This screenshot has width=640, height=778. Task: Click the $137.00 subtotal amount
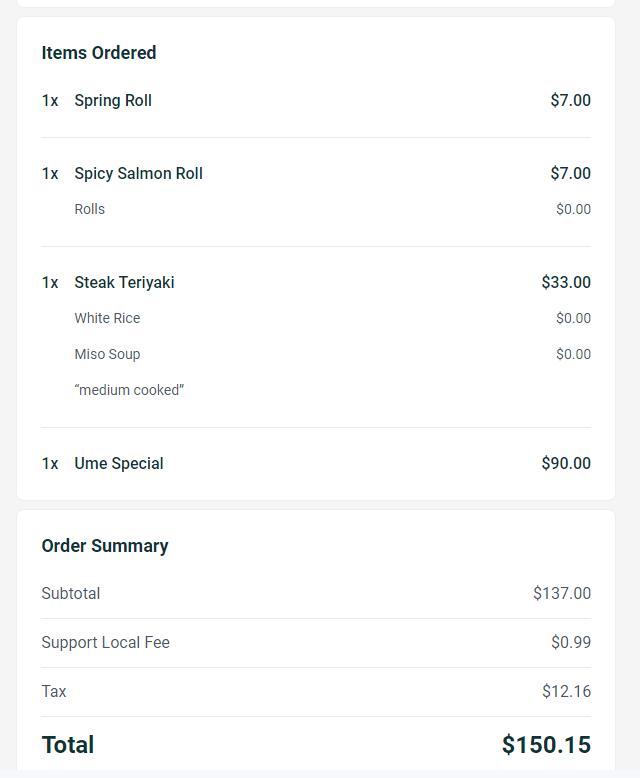tap(562, 594)
